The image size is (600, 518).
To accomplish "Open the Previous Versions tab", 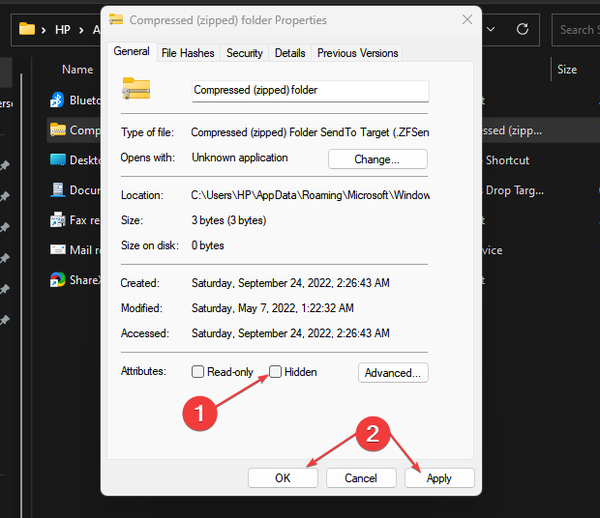I will [x=358, y=53].
